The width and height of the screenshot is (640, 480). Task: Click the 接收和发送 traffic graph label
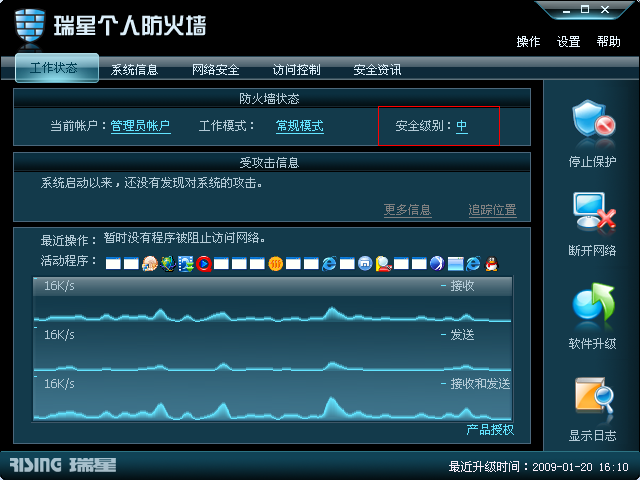[x=480, y=384]
